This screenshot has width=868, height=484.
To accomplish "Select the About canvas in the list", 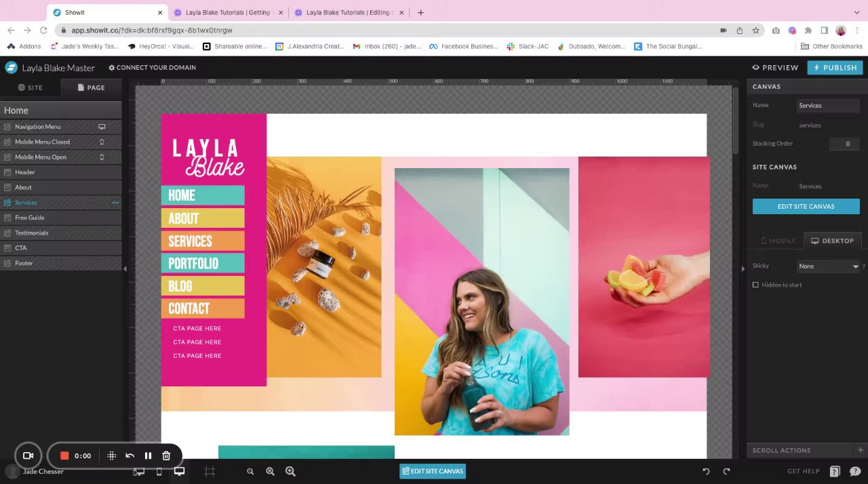I will tap(61, 187).
